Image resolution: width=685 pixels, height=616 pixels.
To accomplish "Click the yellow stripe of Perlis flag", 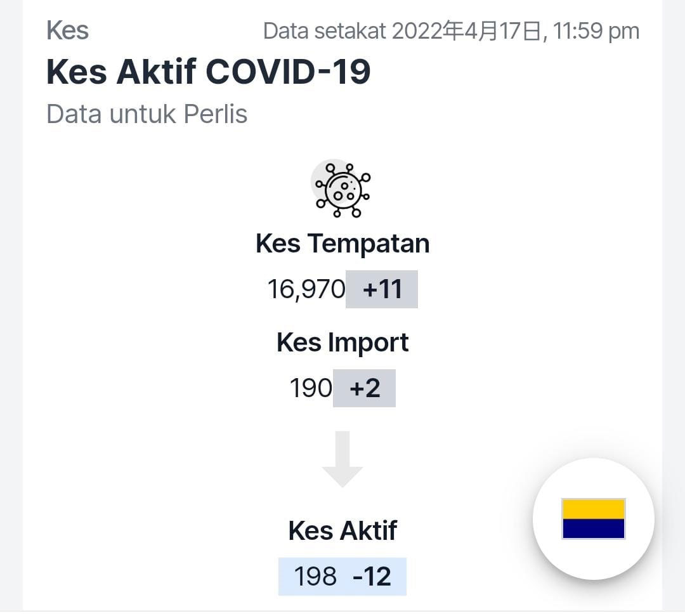I will pyautogui.click(x=593, y=509).
